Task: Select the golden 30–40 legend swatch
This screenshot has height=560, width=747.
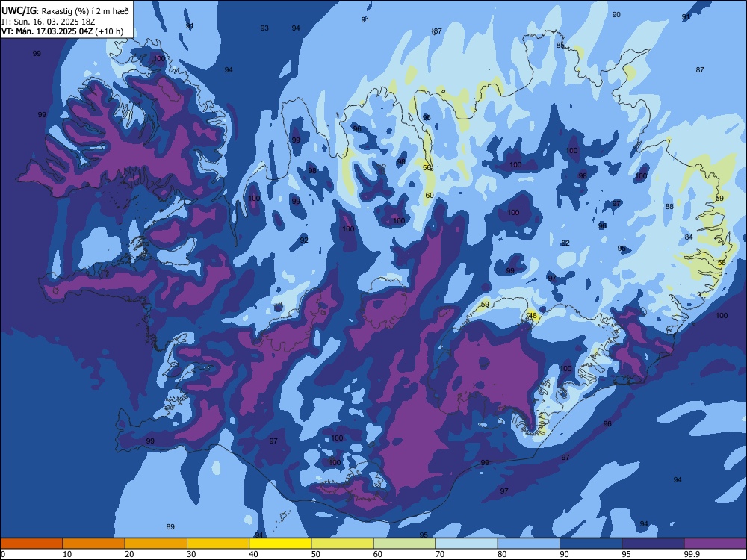Action: point(218,544)
